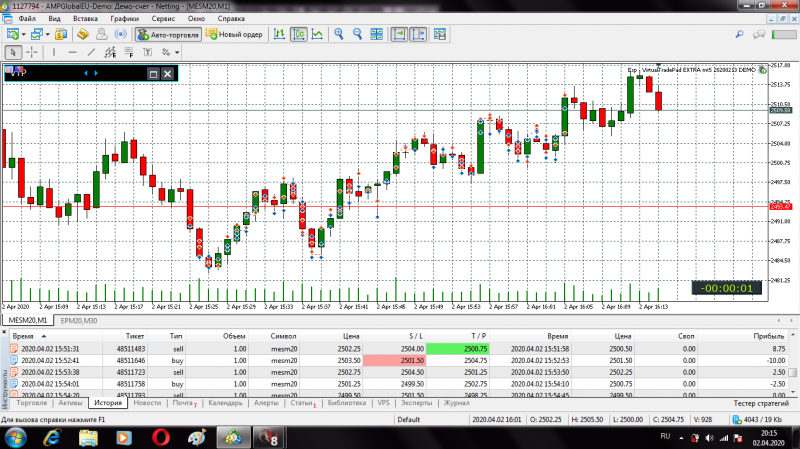Click the Signals broadcast icon
Image resolution: width=800 pixels, height=449 pixels.
(121, 34)
